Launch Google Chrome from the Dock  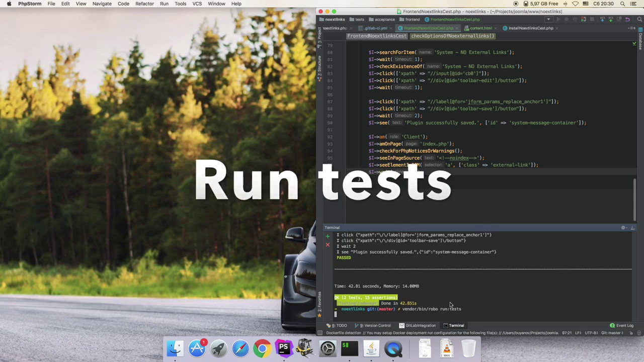pos(262,348)
